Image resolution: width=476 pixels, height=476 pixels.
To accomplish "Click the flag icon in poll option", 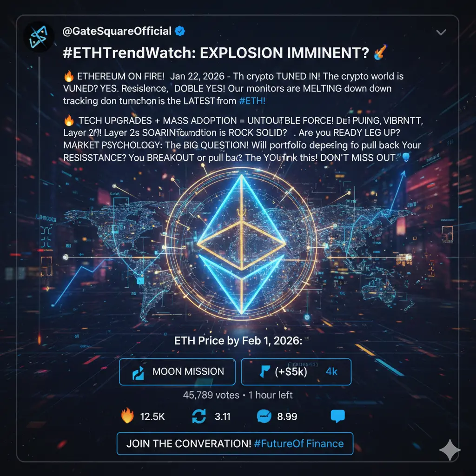I will tap(264, 371).
